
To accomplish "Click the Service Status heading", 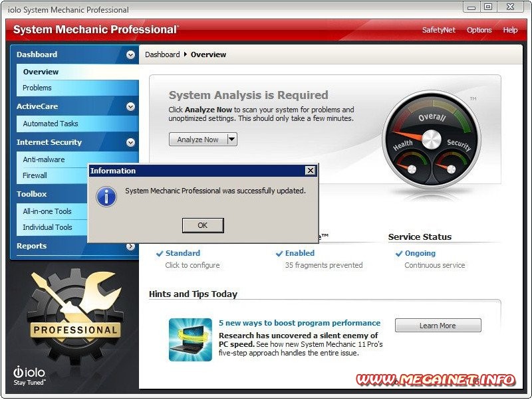I will pyautogui.click(x=420, y=237).
